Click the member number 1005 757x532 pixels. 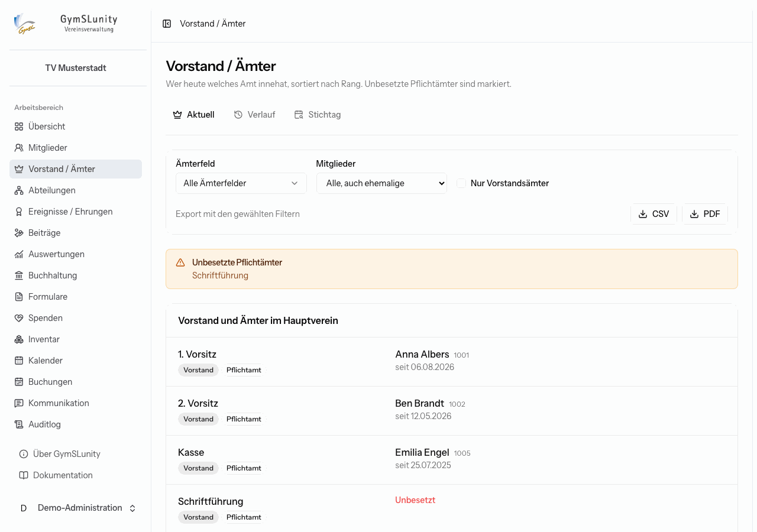[462, 453]
